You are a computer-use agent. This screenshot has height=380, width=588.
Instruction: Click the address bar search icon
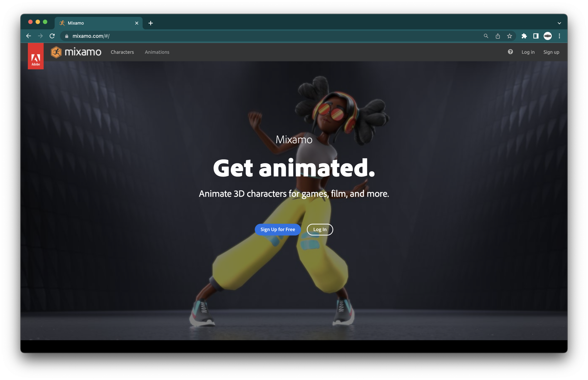(486, 36)
